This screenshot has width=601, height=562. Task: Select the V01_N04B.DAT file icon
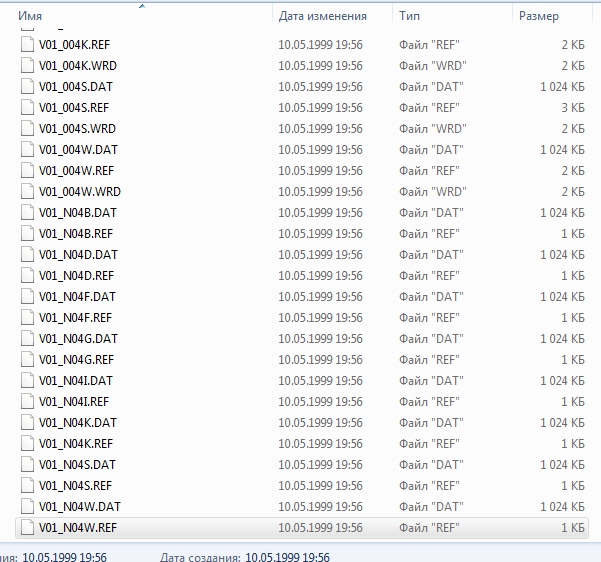coord(26,212)
